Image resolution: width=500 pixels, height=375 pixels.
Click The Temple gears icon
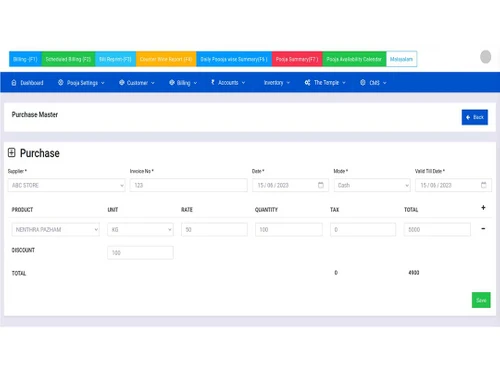tap(307, 82)
